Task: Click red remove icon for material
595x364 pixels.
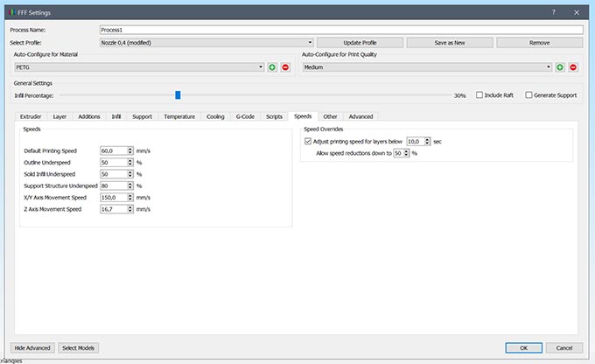Action: pos(285,66)
